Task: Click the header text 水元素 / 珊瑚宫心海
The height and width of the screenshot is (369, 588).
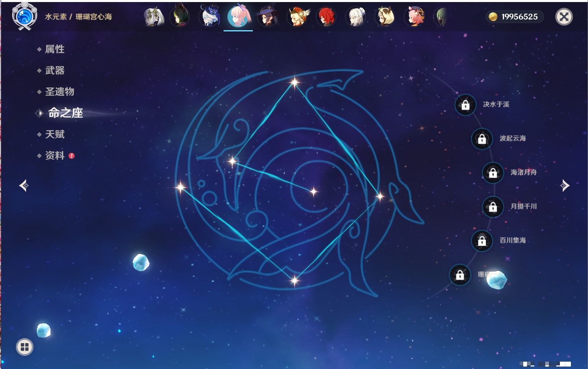Action: tap(79, 17)
